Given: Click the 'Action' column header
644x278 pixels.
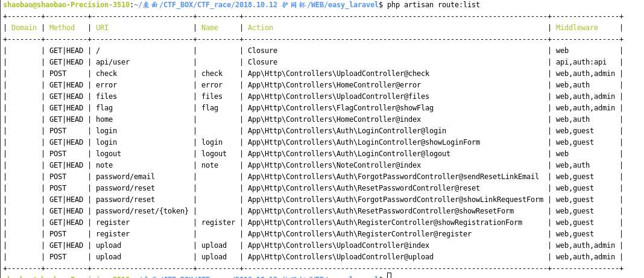Looking at the screenshot, I should click(x=260, y=28).
